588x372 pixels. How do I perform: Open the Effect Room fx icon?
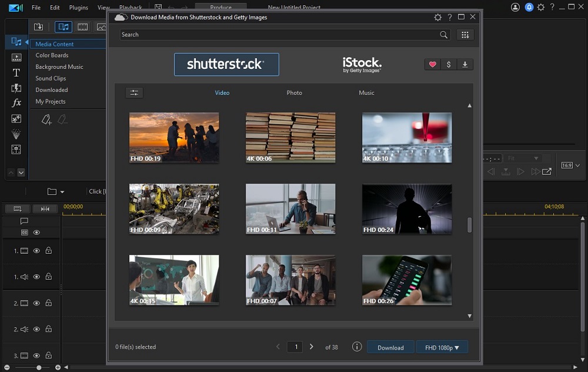(16, 102)
